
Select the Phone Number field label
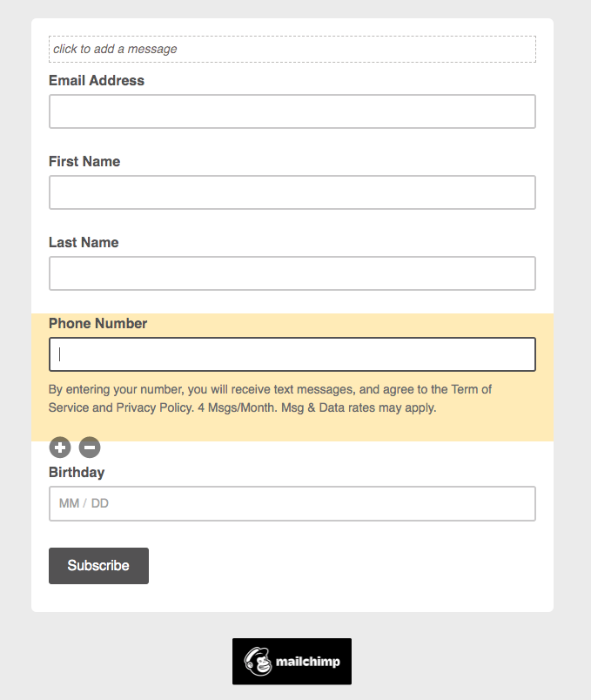(97, 323)
